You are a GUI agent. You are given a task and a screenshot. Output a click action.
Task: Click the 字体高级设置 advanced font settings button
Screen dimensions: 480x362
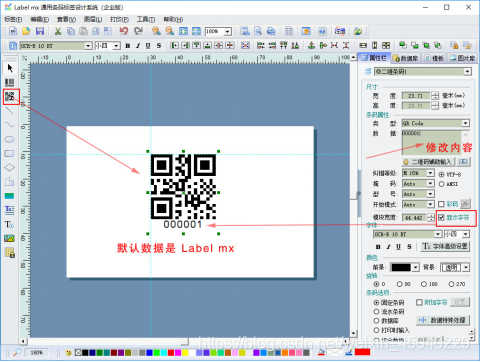445,246
